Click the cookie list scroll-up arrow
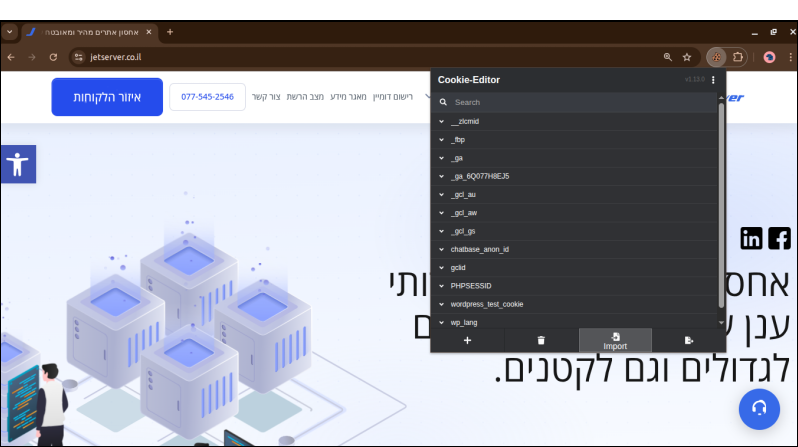 (721, 97)
